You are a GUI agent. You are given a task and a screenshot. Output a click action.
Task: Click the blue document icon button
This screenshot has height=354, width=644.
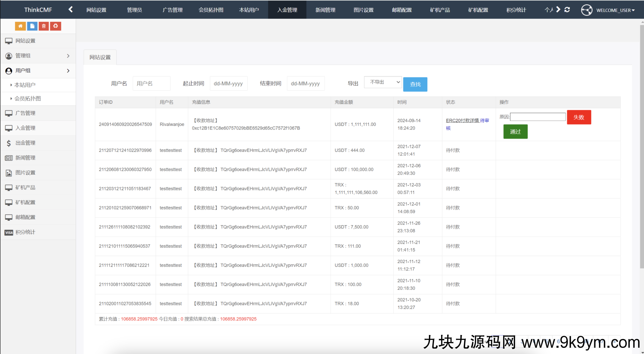(32, 26)
